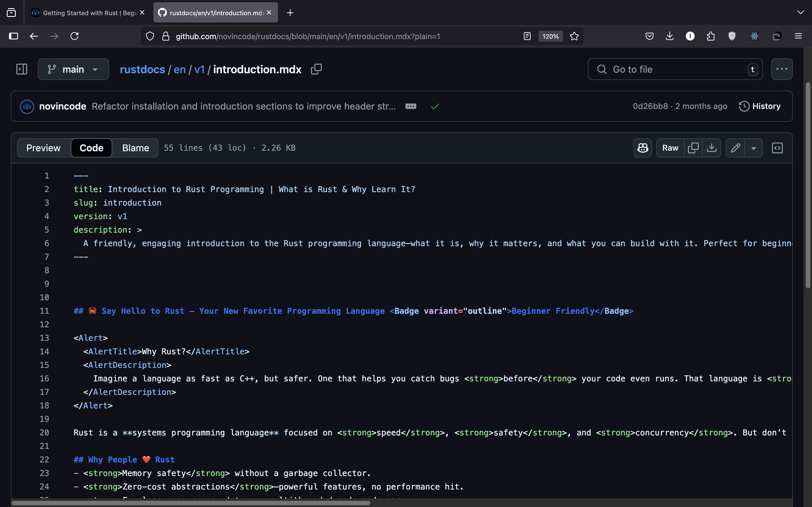Click the Raw button

pyautogui.click(x=670, y=148)
